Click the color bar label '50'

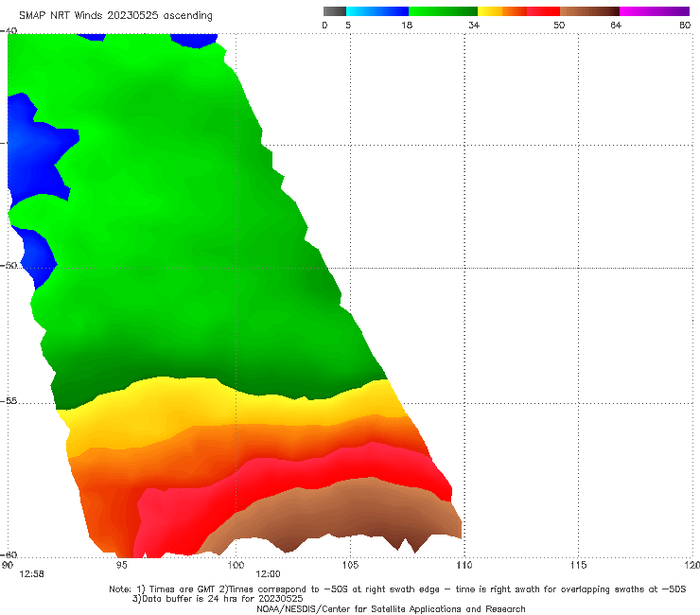(x=559, y=25)
